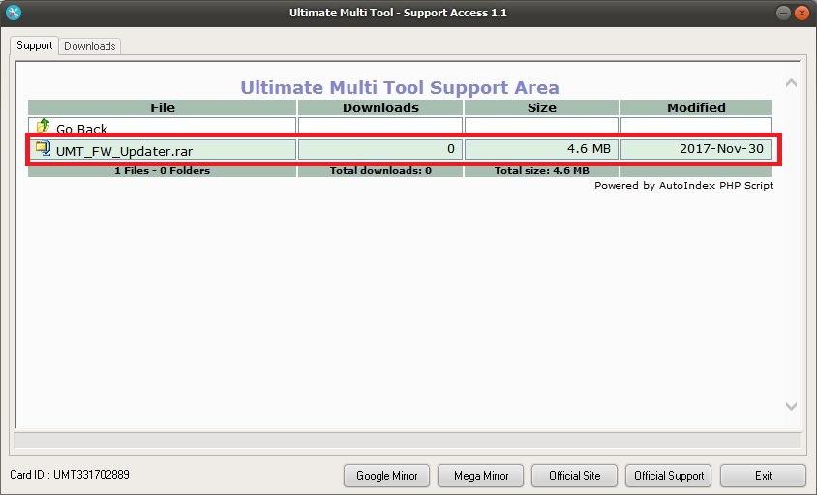Click the Ultimate Multi Tool Support Area heading

click(x=400, y=87)
